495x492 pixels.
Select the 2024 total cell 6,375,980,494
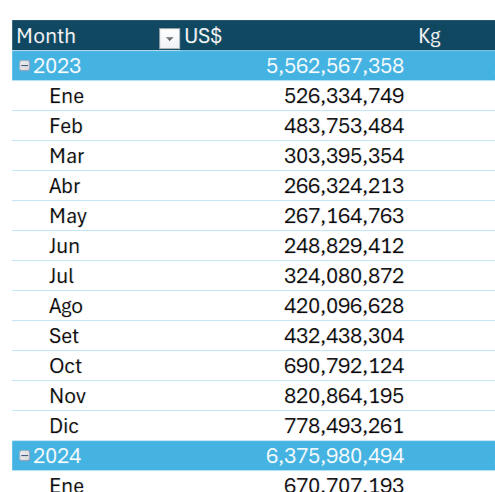pyautogui.click(x=335, y=456)
